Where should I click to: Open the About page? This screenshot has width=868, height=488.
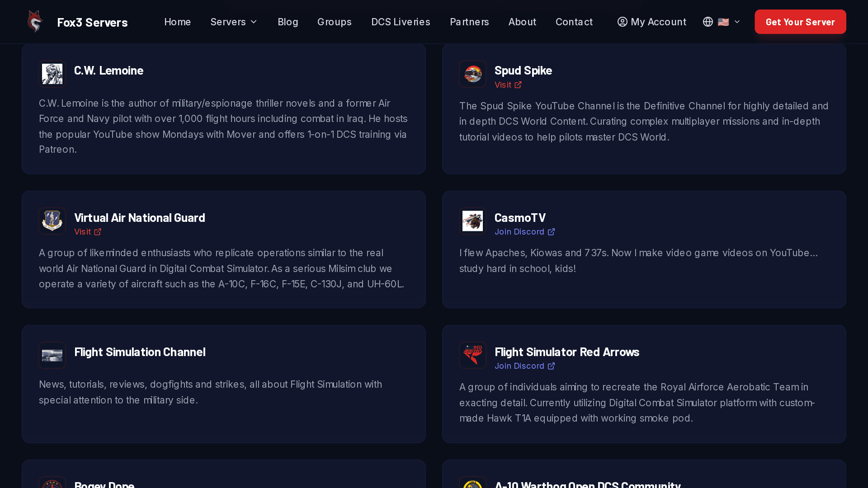522,22
